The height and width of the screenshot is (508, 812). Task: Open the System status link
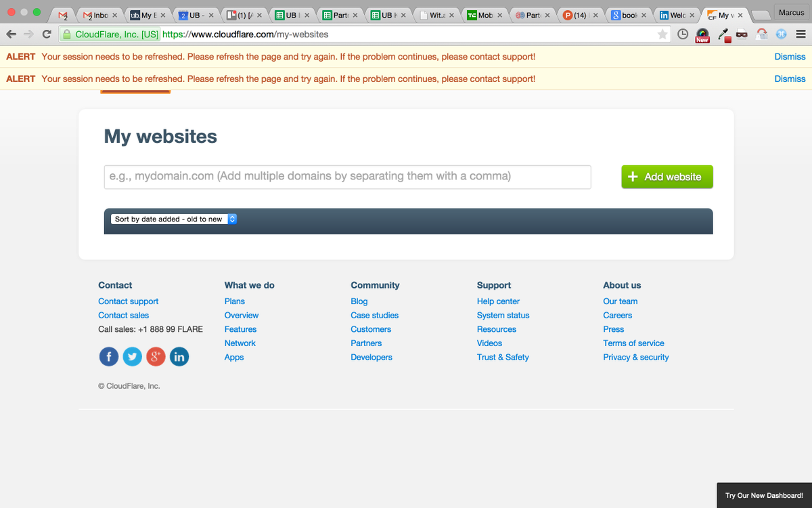tap(503, 316)
